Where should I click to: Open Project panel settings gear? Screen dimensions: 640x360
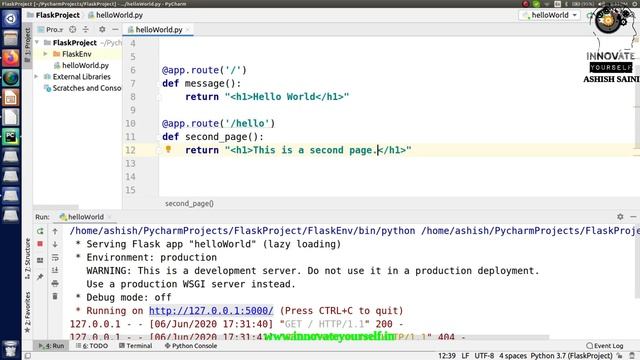pyautogui.click(x=102, y=29)
